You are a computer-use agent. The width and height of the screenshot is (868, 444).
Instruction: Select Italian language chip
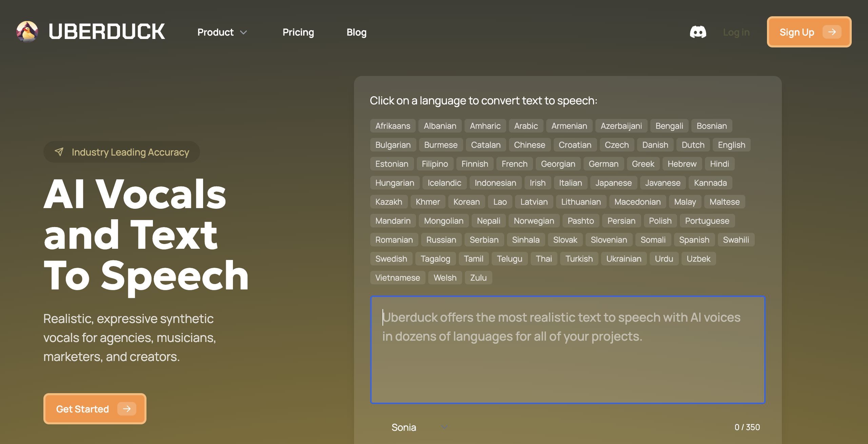(x=571, y=183)
